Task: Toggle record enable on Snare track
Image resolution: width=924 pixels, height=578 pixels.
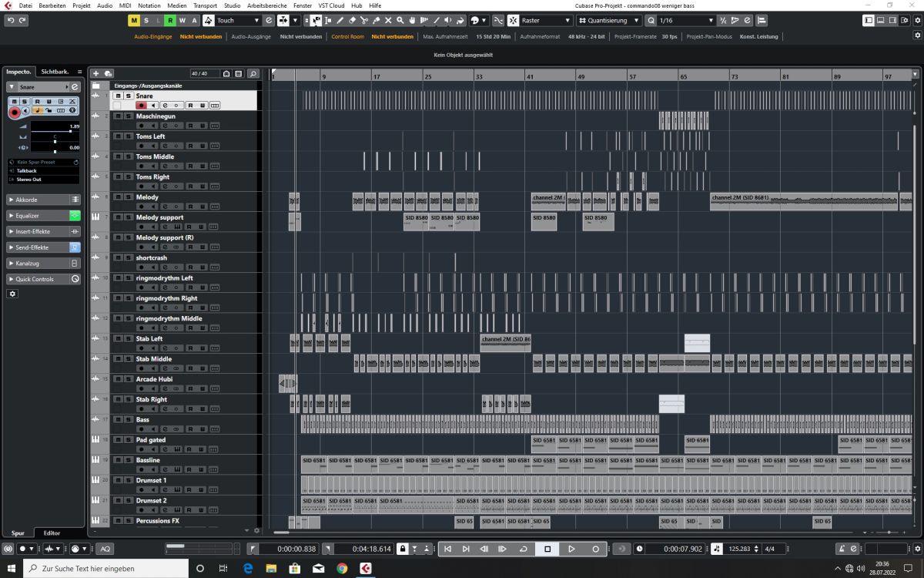Action: (x=142, y=105)
